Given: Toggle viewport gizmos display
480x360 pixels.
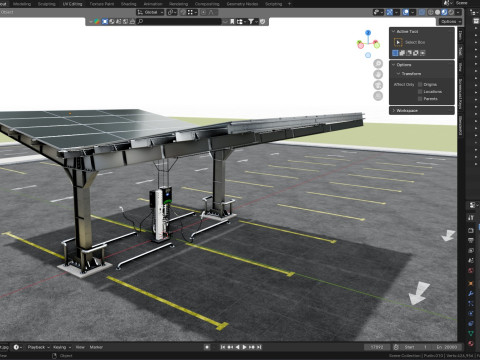Looking at the screenshot, I should [389, 12].
